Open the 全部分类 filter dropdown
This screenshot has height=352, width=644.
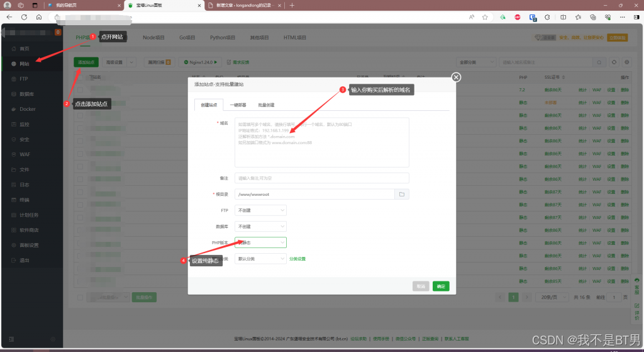[x=476, y=62]
